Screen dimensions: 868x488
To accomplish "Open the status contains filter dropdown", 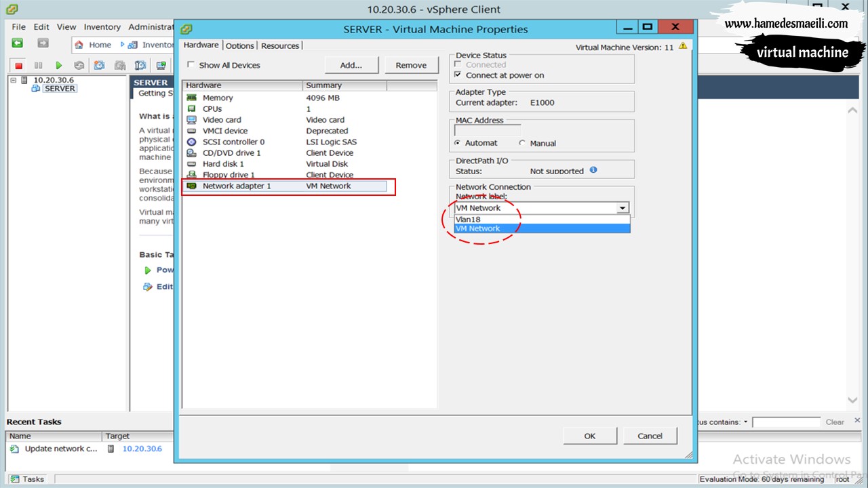I will tap(746, 422).
